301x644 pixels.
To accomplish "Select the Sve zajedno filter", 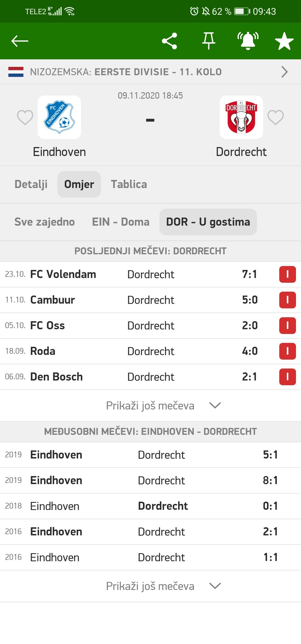I will (45, 222).
